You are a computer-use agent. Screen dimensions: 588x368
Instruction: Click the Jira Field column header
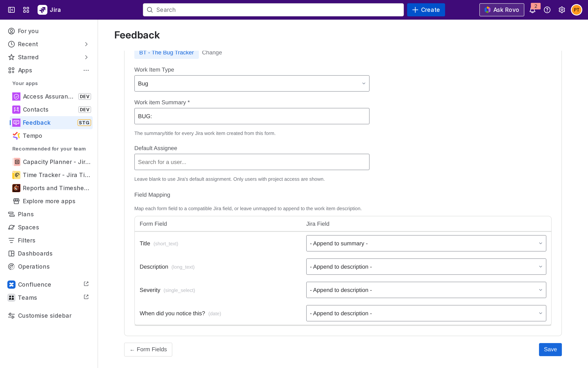318,224
